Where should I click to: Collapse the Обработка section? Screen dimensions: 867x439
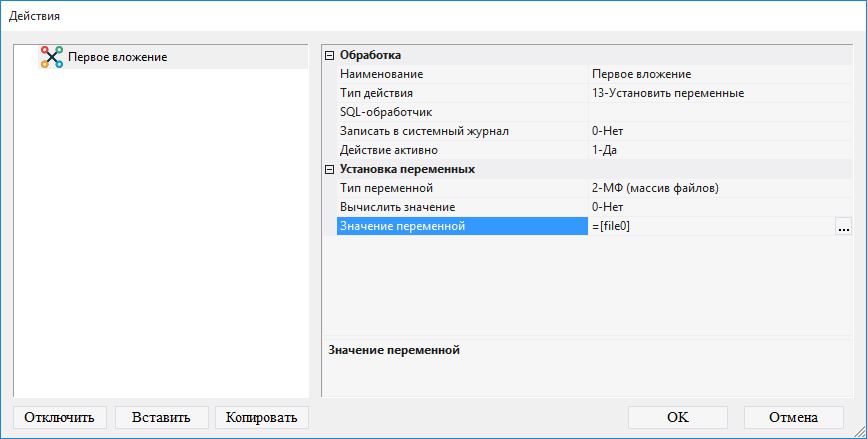point(330,56)
